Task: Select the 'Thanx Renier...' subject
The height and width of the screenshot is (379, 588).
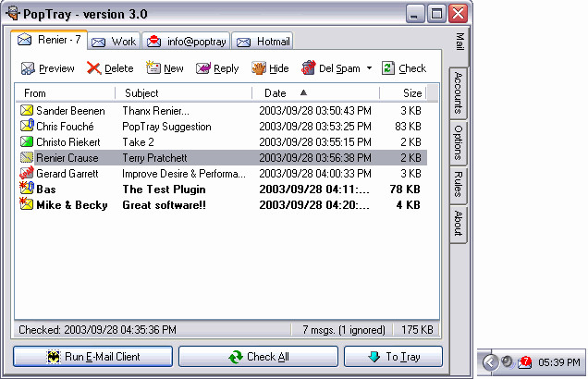Action: 155,111
